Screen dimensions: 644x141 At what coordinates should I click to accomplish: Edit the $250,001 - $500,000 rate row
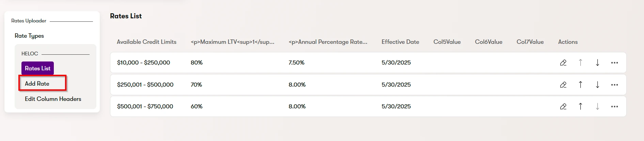pyautogui.click(x=563, y=85)
